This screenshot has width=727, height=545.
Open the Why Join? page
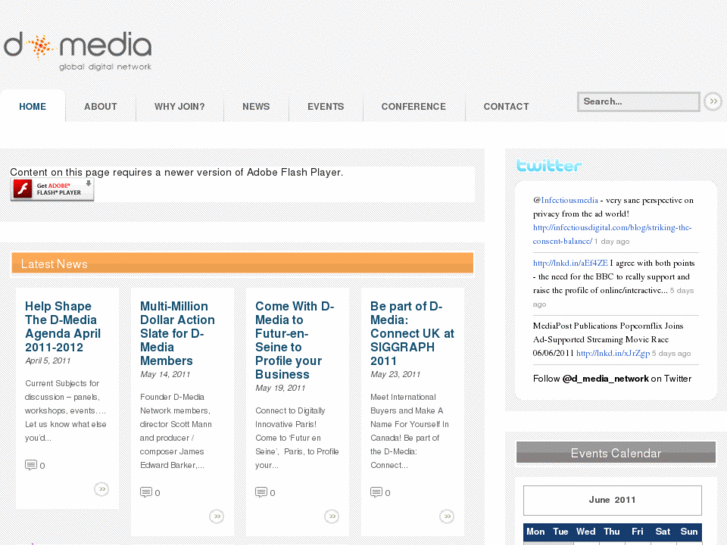[179, 106]
